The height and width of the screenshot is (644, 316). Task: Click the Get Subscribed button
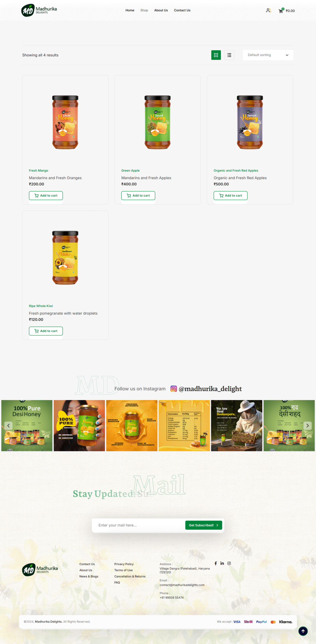pyautogui.click(x=203, y=525)
